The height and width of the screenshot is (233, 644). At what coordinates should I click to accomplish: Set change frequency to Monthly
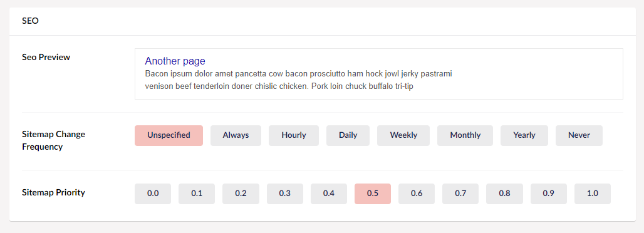click(465, 136)
